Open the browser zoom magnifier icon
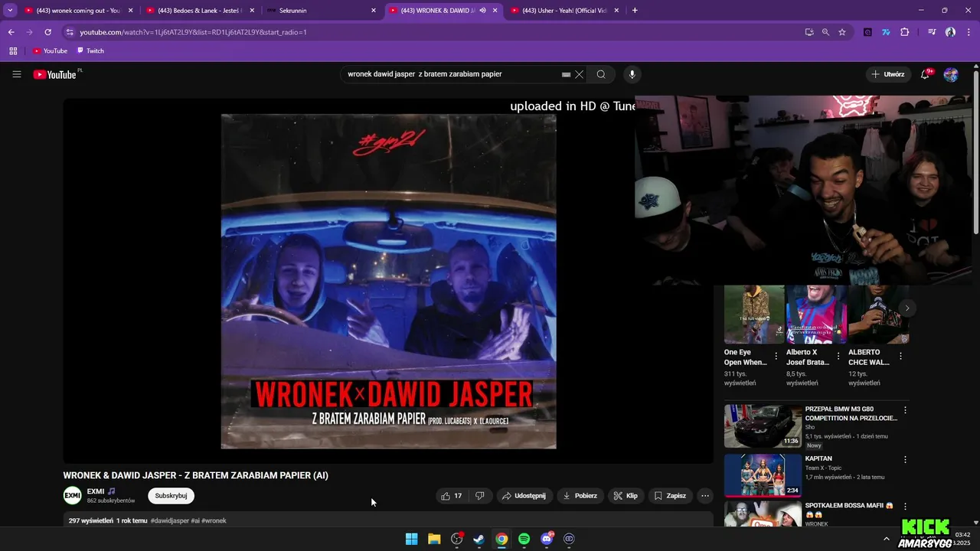 825,32
